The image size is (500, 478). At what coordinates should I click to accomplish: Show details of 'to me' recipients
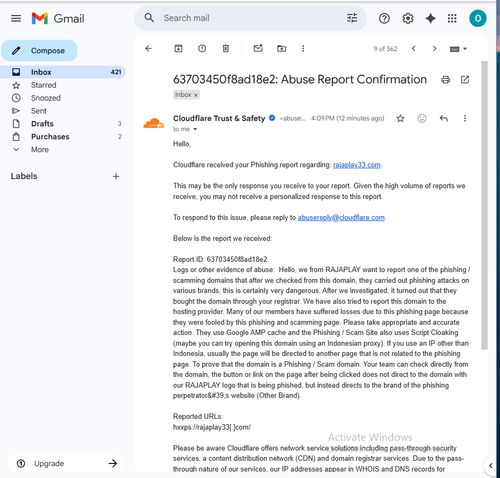coord(195,129)
